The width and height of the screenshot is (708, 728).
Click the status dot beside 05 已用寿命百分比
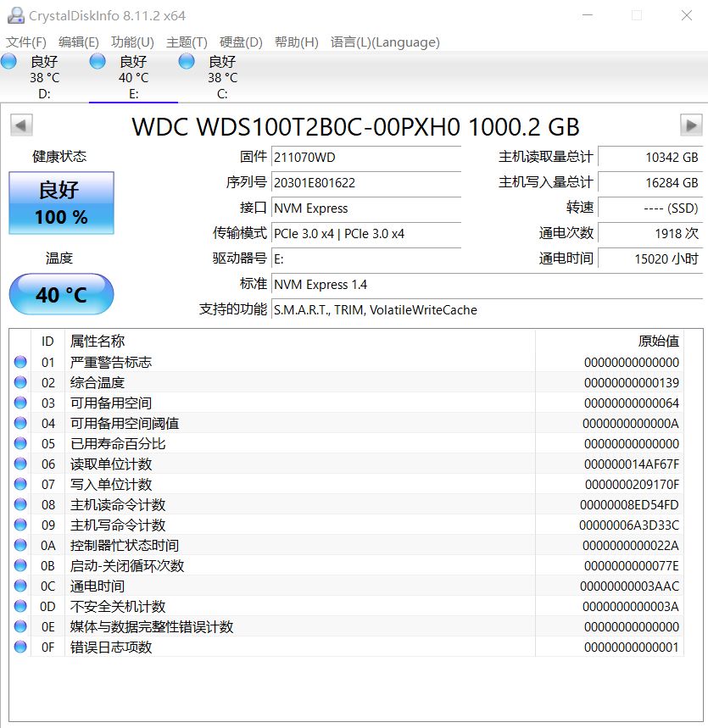(x=20, y=443)
